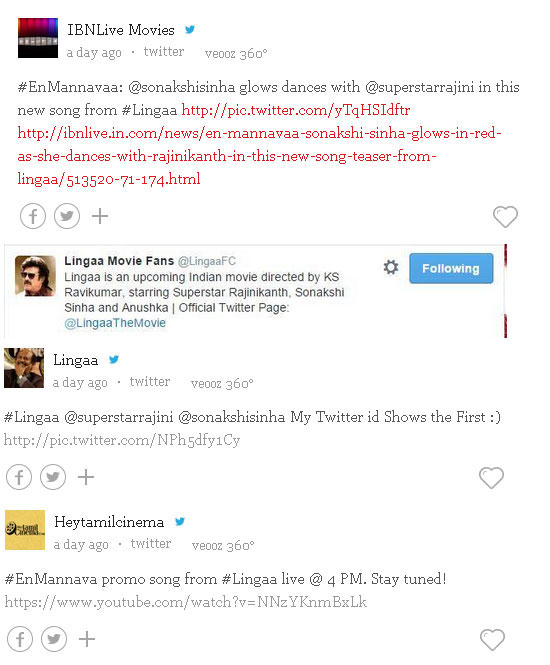
Task: Open more share options for IBNLive post
Action: pos(100,216)
